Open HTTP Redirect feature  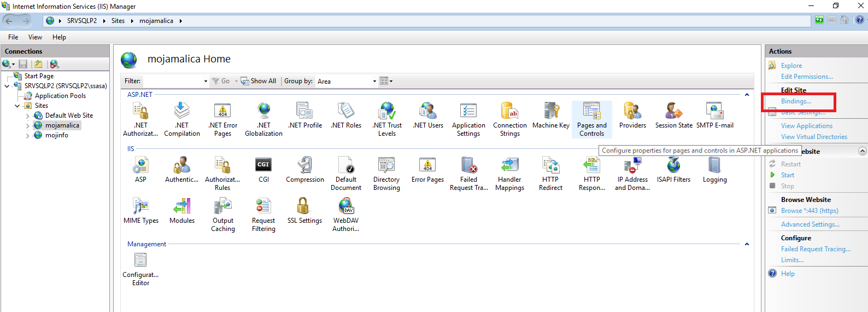pos(550,173)
